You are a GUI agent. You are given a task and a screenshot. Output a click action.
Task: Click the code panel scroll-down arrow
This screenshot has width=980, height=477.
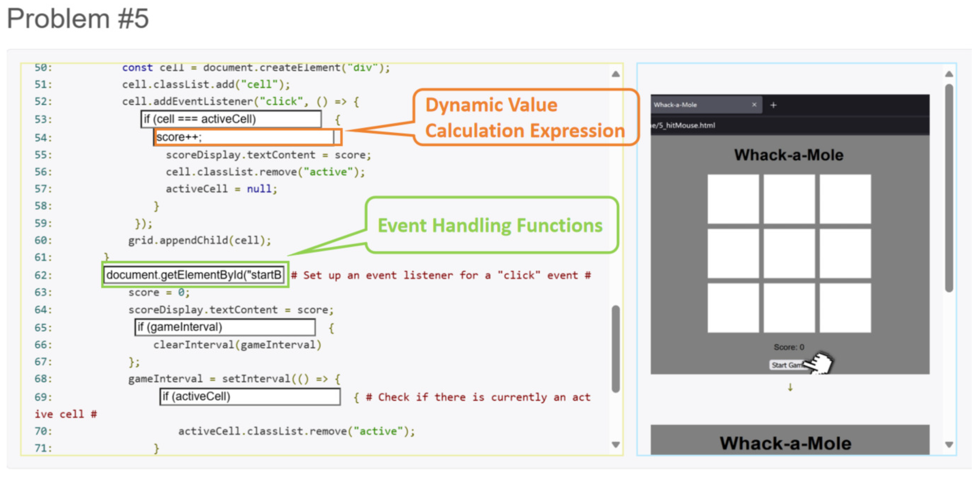pyautogui.click(x=615, y=444)
